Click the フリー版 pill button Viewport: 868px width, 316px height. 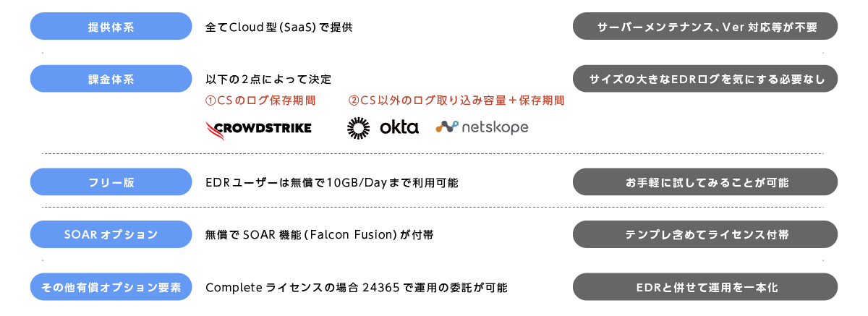click(x=111, y=182)
